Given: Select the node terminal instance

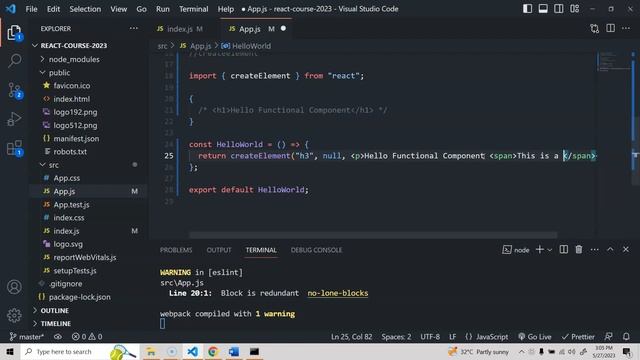Looking at the screenshot, I should click(x=516, y=250).
